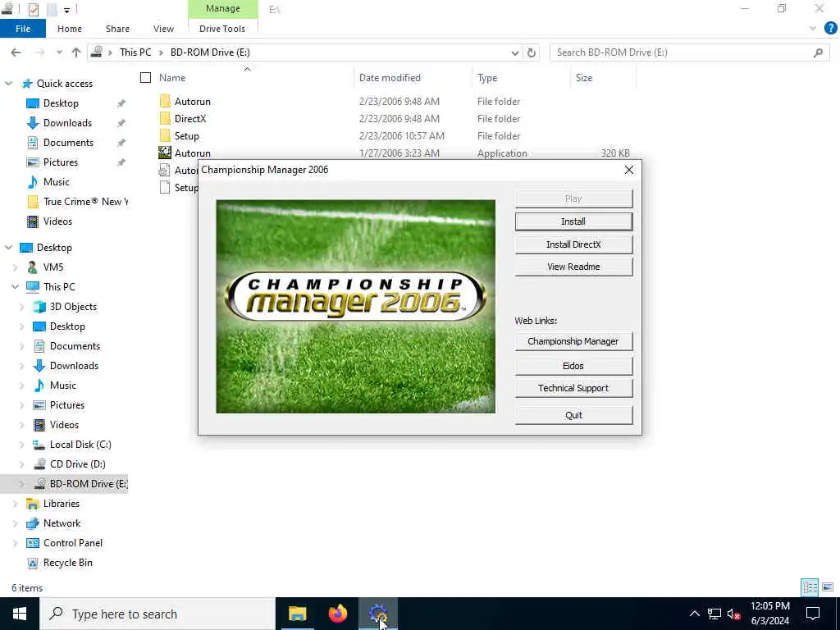Launch Firefox from the taskbar
Viewport: 840px width, 630px height.
(x=337, y=614)
